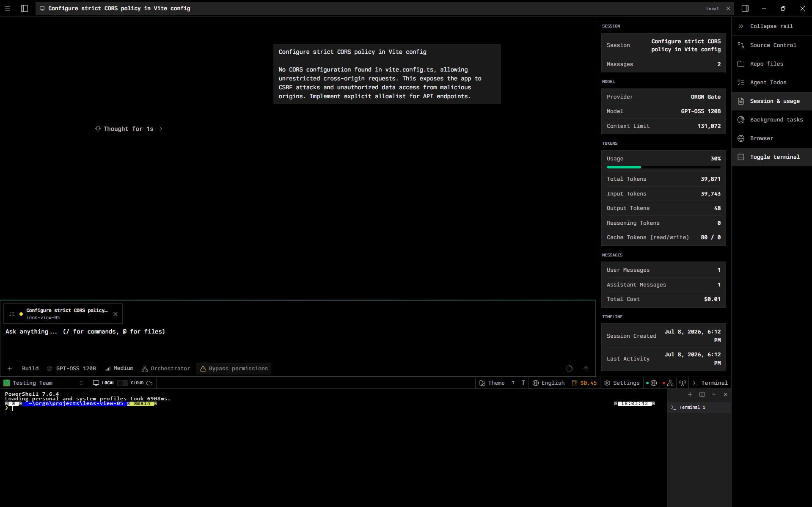Change language from English
This screenshot has height=507, width=812.
(548, 383)
